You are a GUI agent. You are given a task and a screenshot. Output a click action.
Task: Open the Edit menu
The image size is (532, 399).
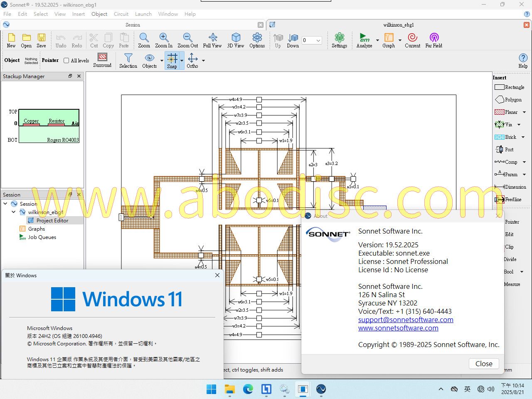pos(22,14)
